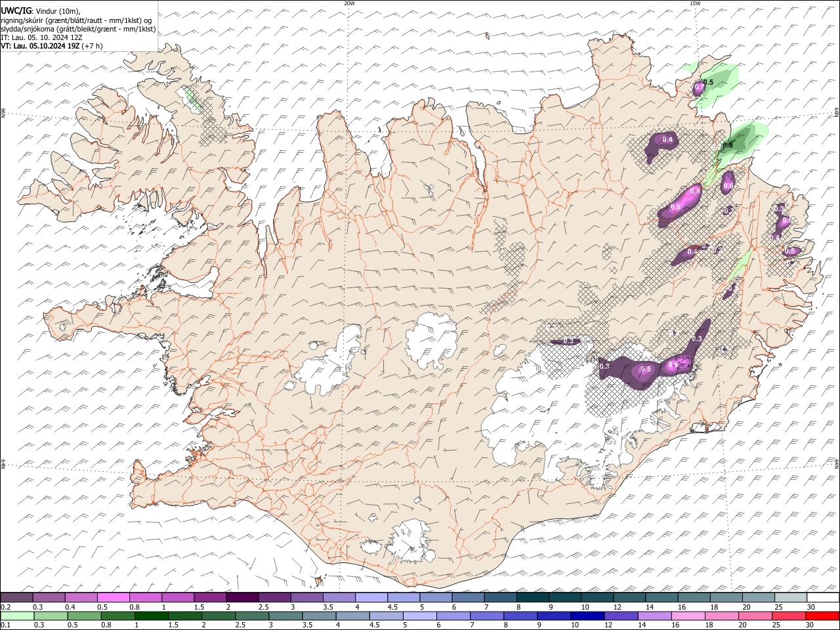This screenshot has height=630, width=840.
Task: Click the '20W' longitude label
Action: [349, 3]
